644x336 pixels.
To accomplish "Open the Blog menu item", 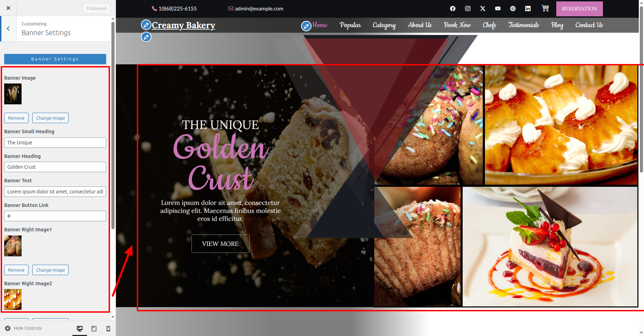I will 557,25.
